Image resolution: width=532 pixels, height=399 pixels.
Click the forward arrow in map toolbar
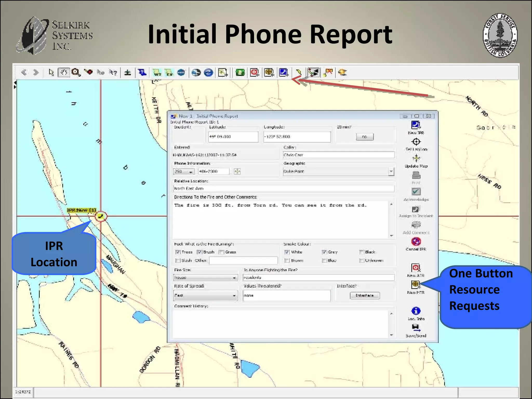click(36, 72)
